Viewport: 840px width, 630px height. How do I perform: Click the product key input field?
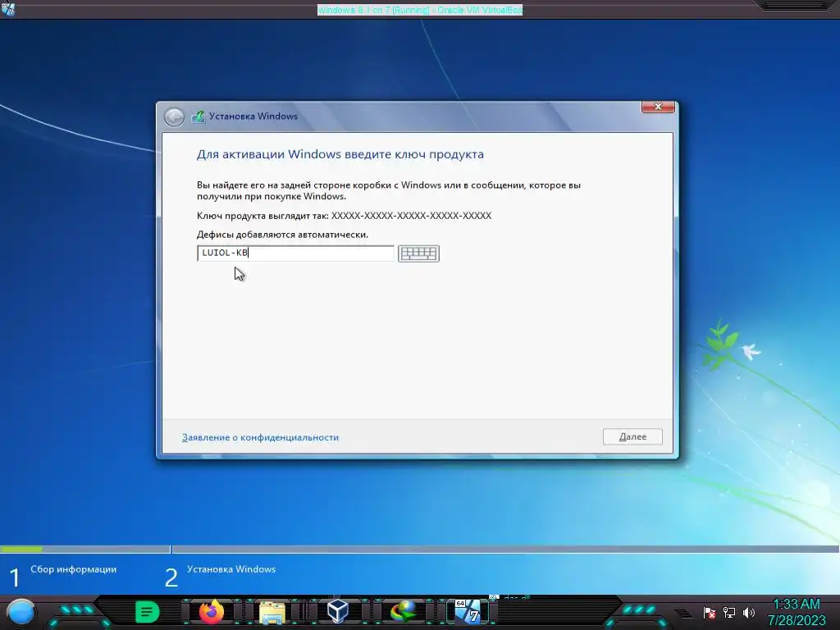(x=295, y=253)
